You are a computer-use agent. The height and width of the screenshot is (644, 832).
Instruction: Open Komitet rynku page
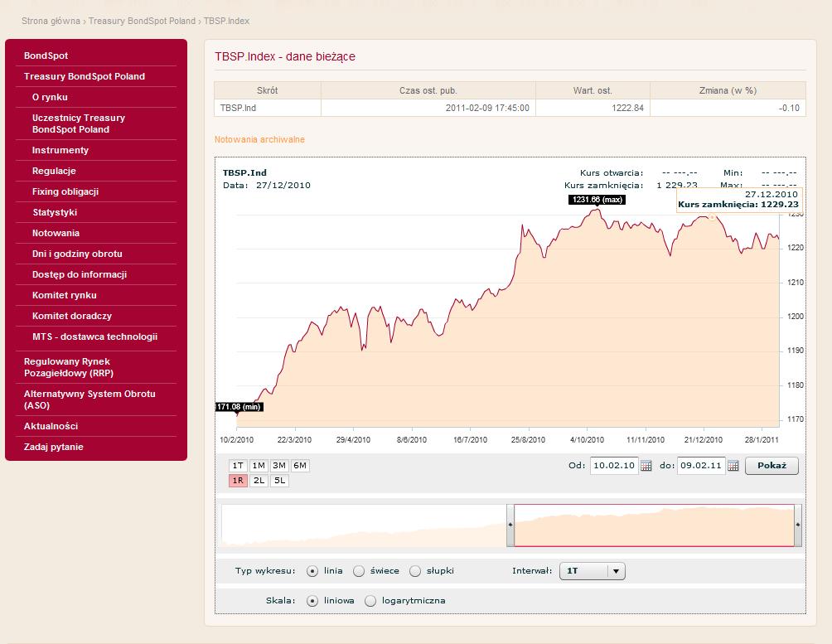coord(64,295)
